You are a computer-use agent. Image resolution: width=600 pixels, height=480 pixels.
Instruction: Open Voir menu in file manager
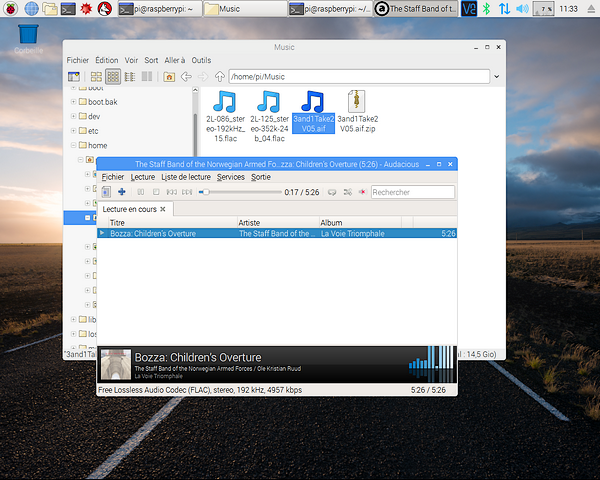131,60
